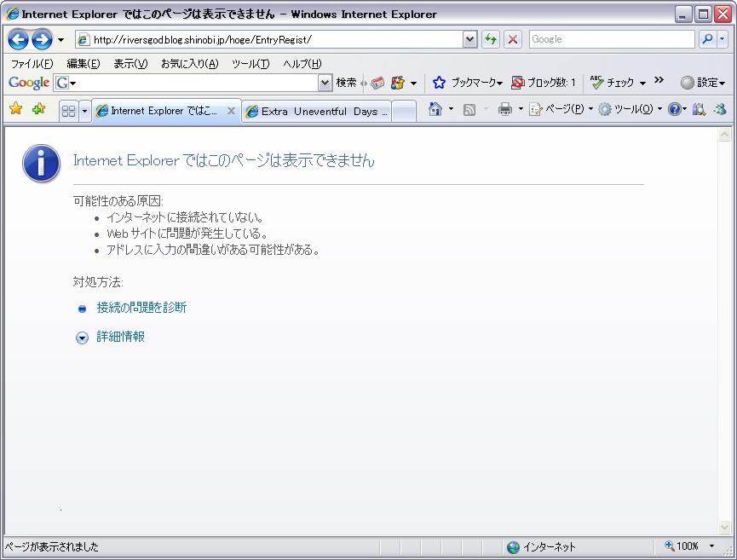Open the recent pages dropdown beside Forward button
The height and width of the screenshot is (560, 737).
click(x=60, y=40)
